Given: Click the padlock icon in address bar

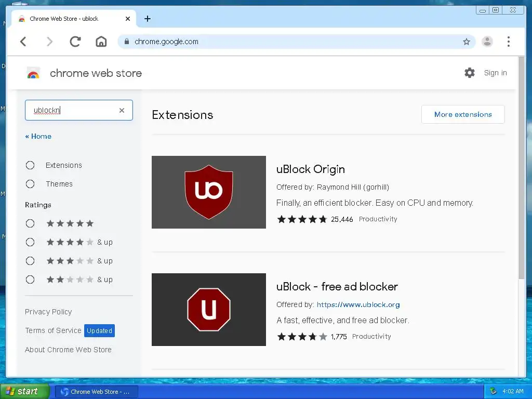Looking at the screenshot, I should click(x=127, y=42).
